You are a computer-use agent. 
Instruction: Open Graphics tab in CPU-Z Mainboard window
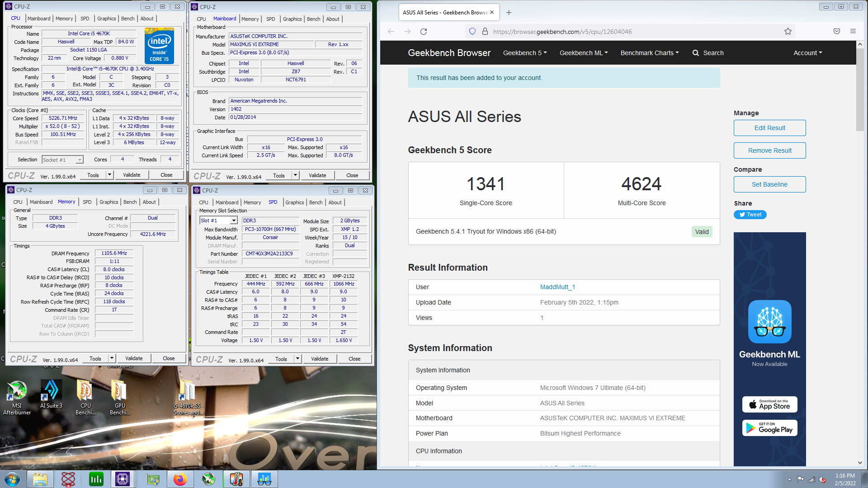pyautogui.click(x=292, y=19)
